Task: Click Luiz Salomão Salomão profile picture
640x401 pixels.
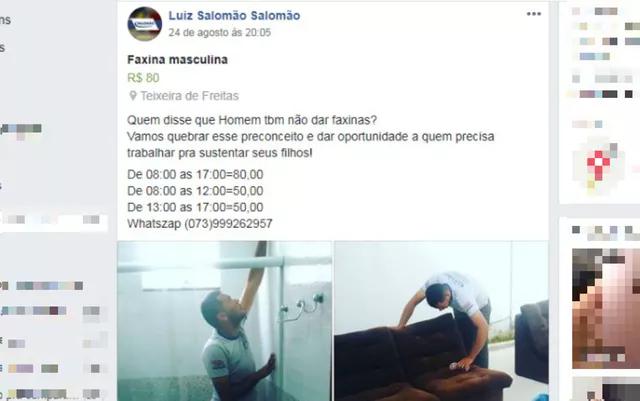Action: (144, 24)
